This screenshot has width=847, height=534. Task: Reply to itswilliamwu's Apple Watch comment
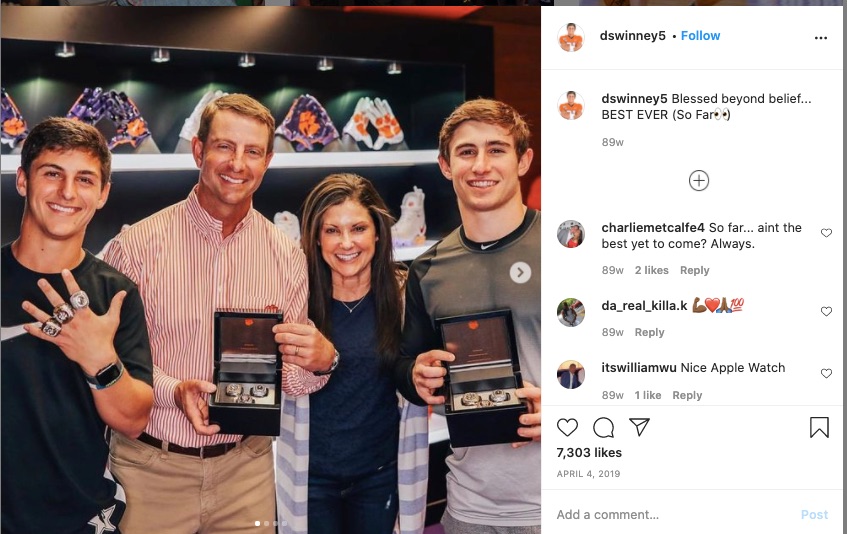[687, 395]
